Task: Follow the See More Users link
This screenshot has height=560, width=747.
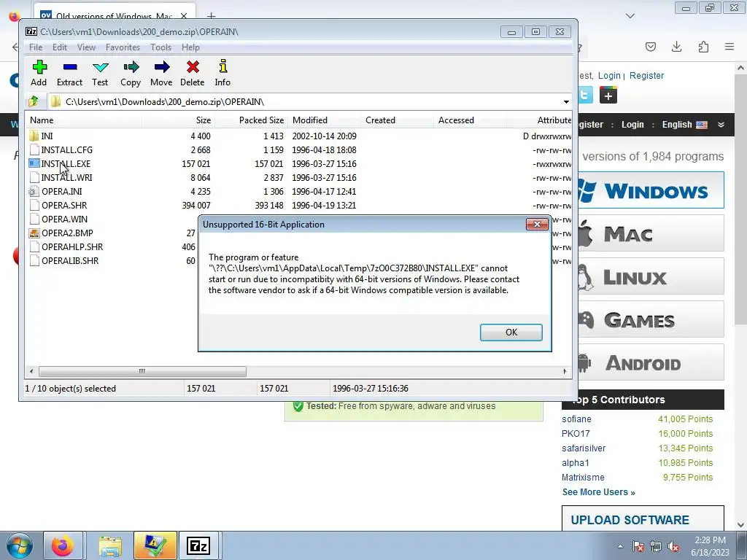Action: point(599,492)
